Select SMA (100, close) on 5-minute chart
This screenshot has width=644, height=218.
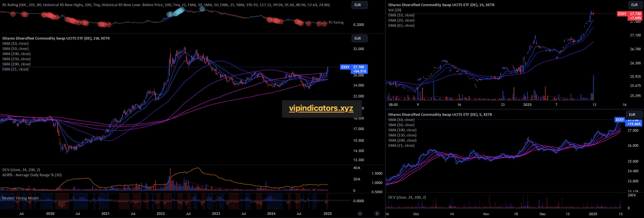(402, 130)
